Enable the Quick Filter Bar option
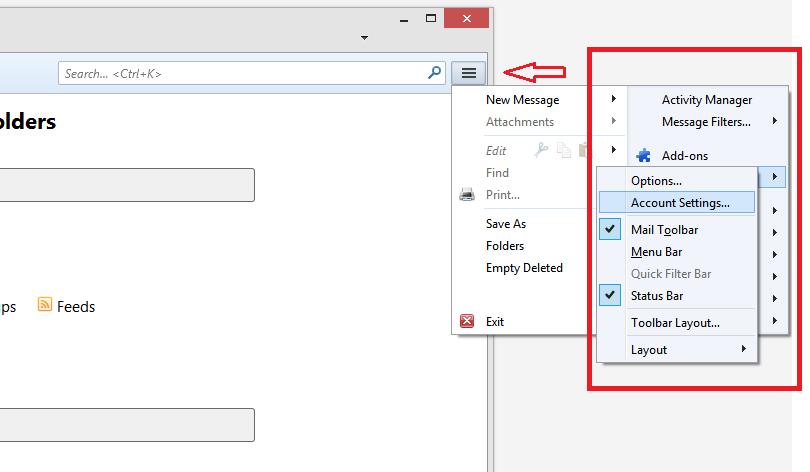Viewport: 810px width, 472px height. coord(671,274)
